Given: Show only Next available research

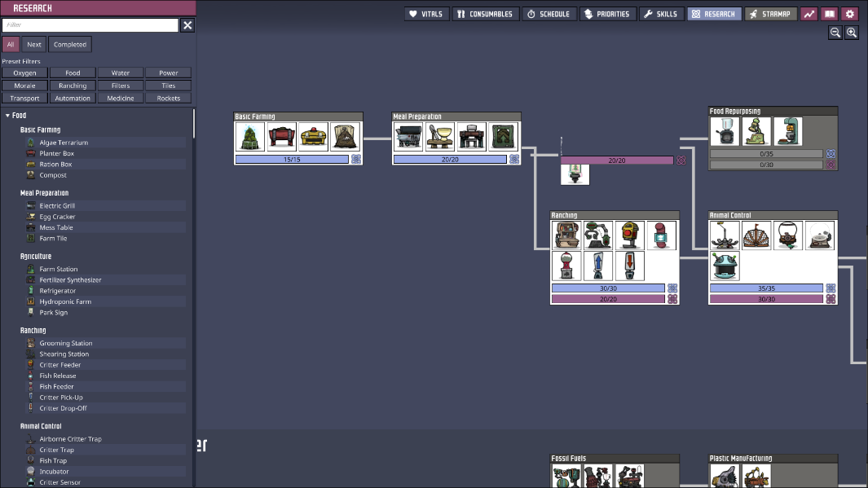Looking at the screenshot, I should coord(33,45).
